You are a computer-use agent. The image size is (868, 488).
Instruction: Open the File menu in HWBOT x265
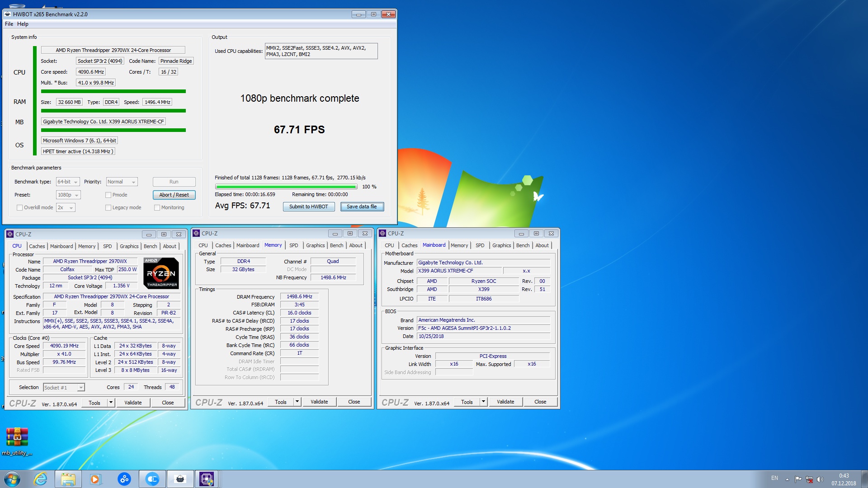(x=9, y=24)
